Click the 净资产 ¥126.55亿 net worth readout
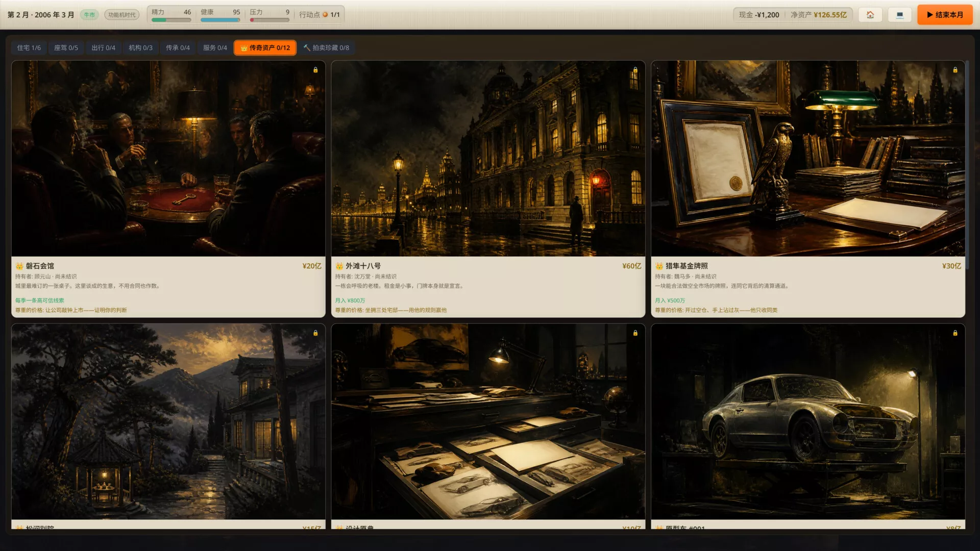Image resolution: width=980 pixels, height=551 pixels. pyautogui.click(x=819, y=15)
